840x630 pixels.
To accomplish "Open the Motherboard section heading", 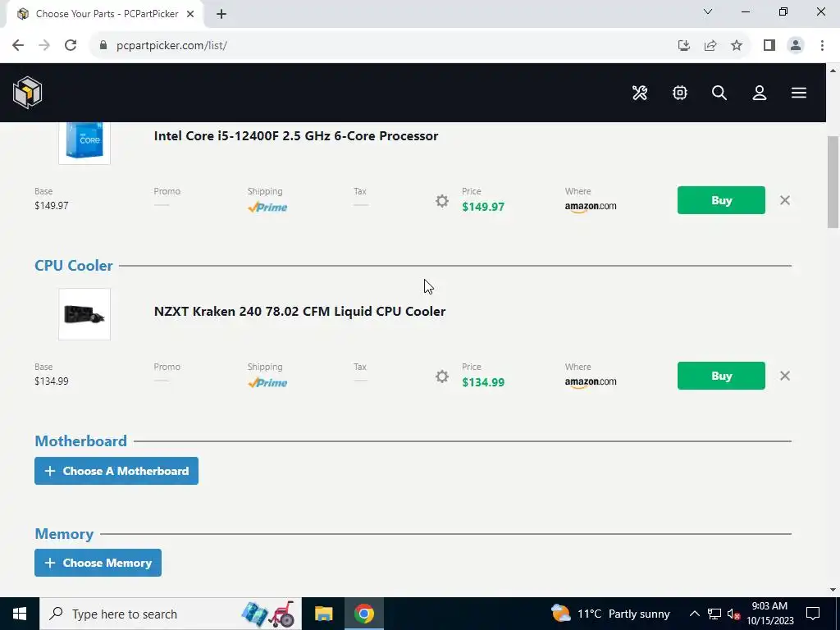I will (81, 441).
